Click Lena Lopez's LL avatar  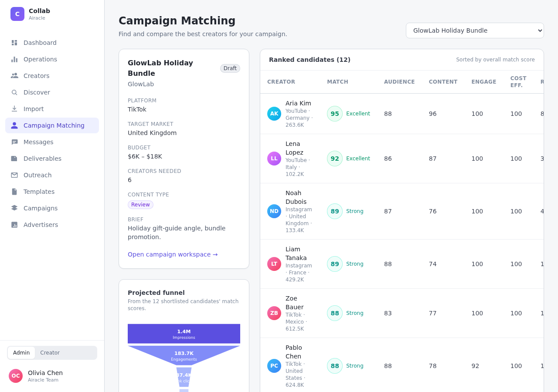274,159
